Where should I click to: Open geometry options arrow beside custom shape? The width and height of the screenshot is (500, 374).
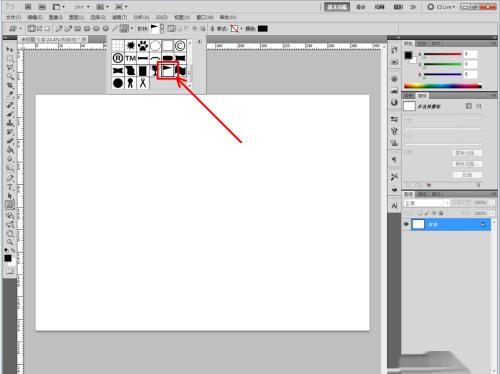pos(132,29)
